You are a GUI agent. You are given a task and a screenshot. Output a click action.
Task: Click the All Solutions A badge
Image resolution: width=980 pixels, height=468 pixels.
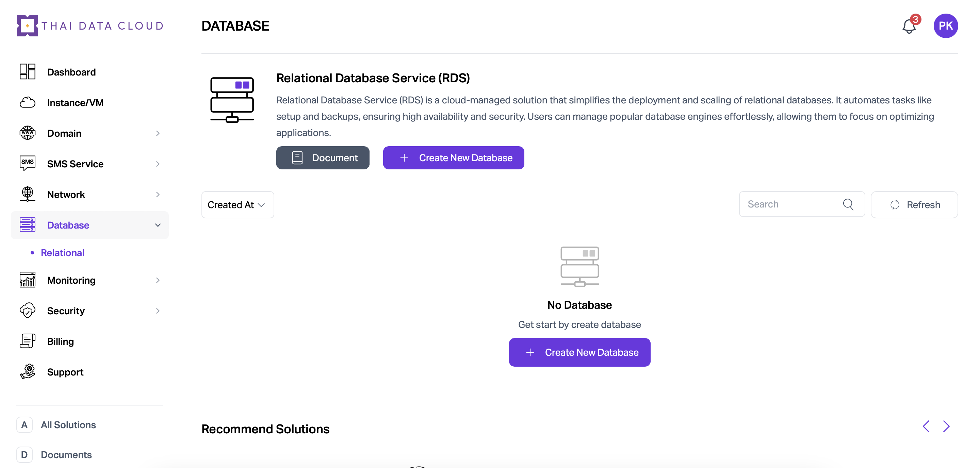(x=24, y=425)
